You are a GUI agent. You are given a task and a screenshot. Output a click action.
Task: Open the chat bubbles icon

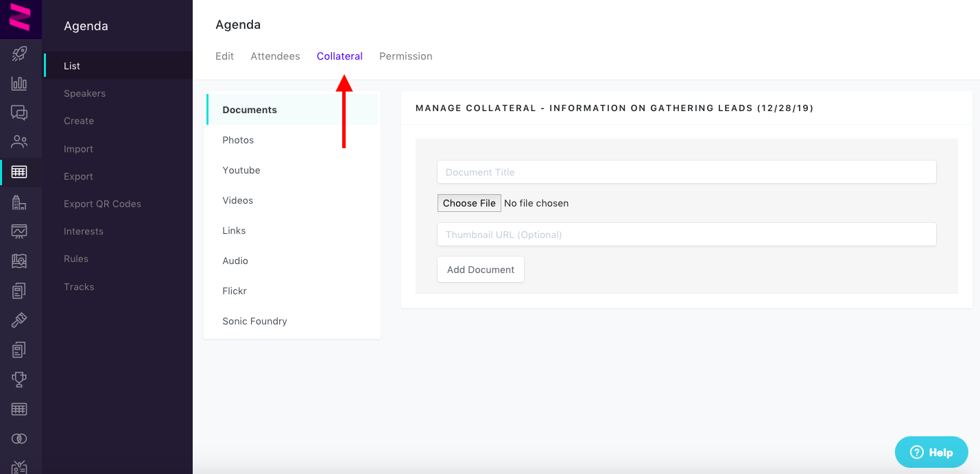pos(19,113)
